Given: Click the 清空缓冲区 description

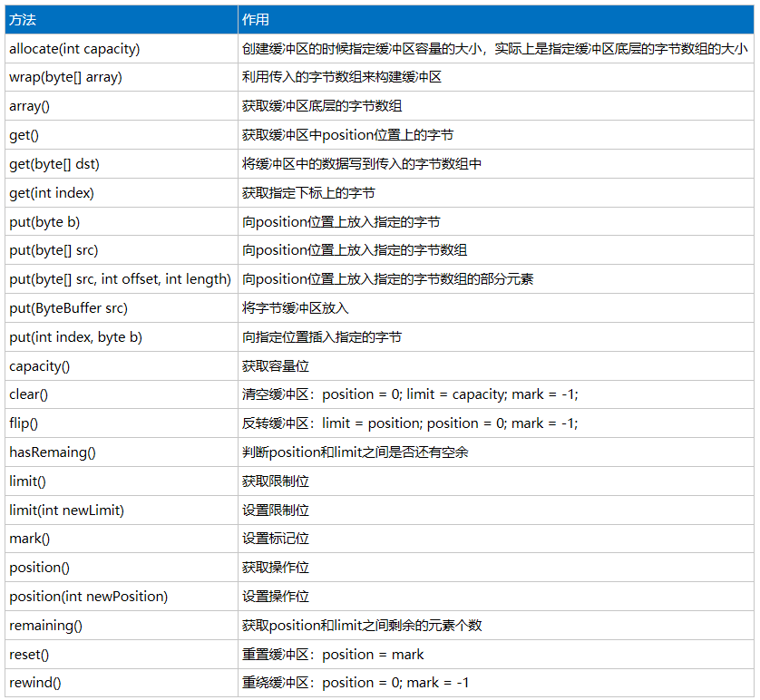Looking at the screenshot, I should pos(410,394).
